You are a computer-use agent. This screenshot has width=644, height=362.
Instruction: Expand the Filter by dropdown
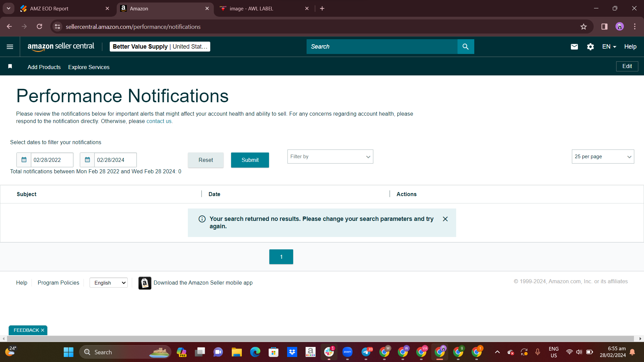pos(330,157)
